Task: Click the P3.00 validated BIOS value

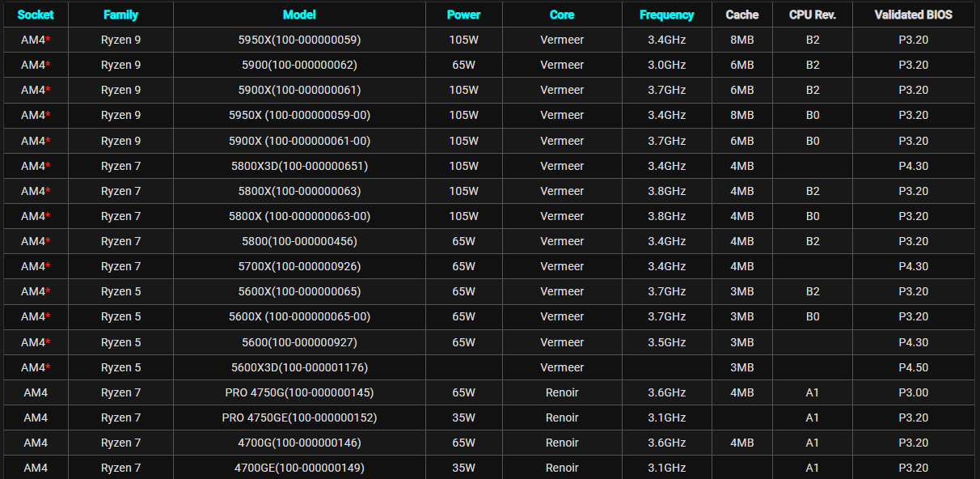Action: (914, 392)
